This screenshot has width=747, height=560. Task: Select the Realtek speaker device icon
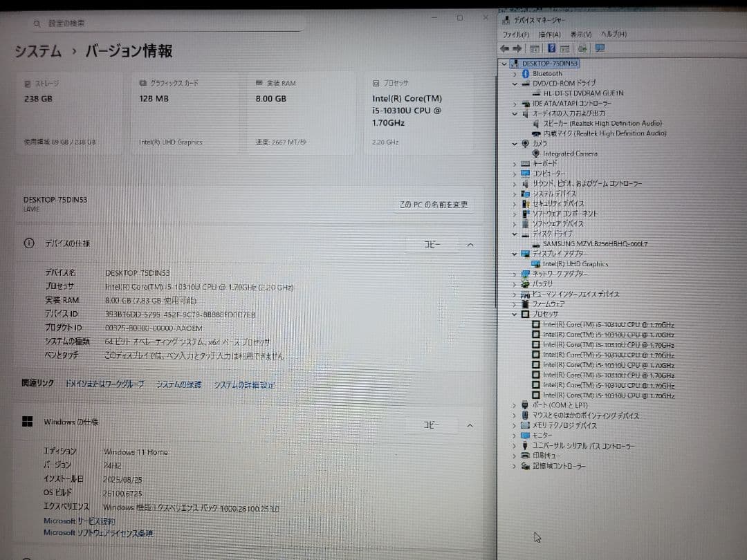537,123
